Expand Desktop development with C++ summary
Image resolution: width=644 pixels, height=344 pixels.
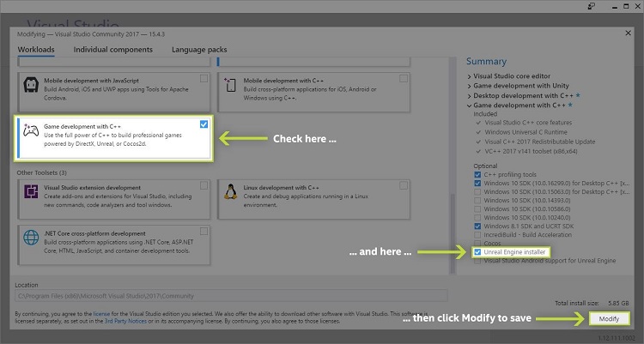[469, 96]
